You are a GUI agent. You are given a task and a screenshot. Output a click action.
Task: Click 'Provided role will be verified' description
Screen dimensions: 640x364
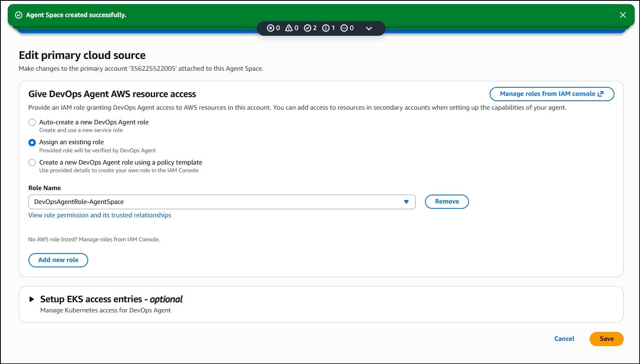click(x=98, y=151)
